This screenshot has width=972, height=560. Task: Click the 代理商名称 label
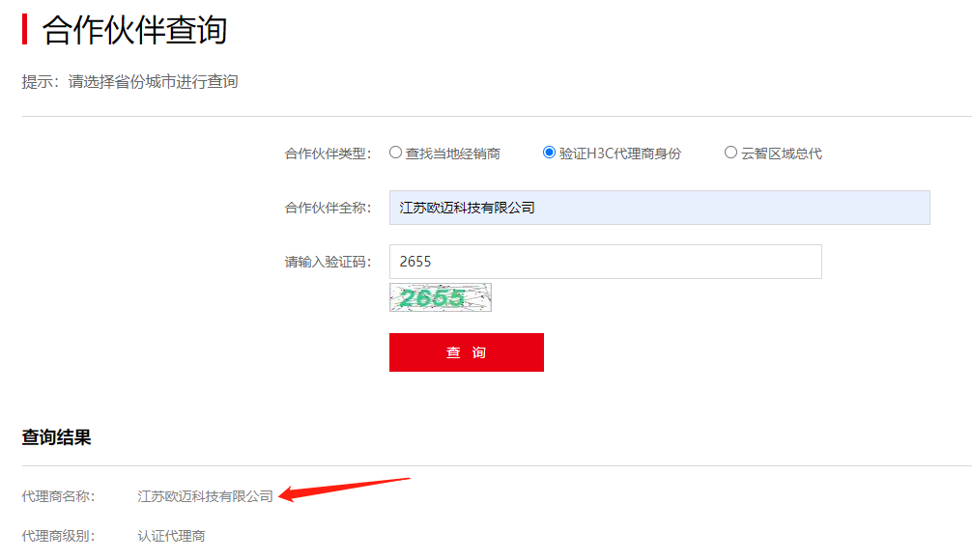[58, 496]
